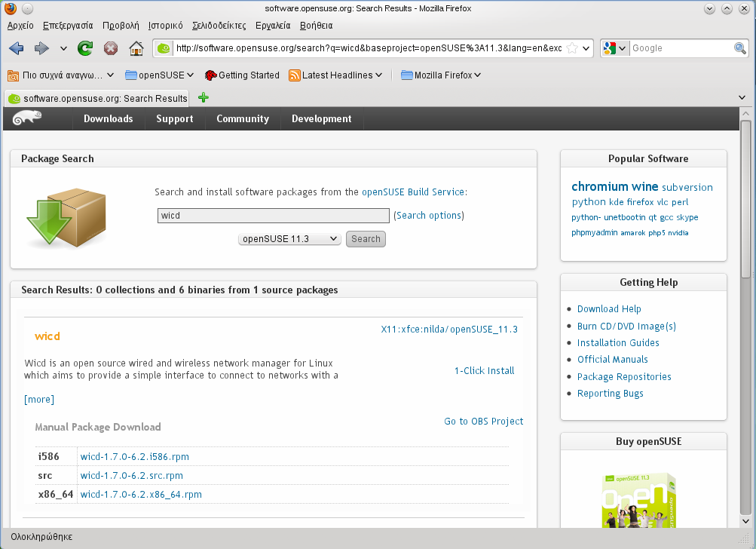Open the Installation Guides link
Image resolution: width=756 pixels, height=549 pixels.
click(618, 342)
